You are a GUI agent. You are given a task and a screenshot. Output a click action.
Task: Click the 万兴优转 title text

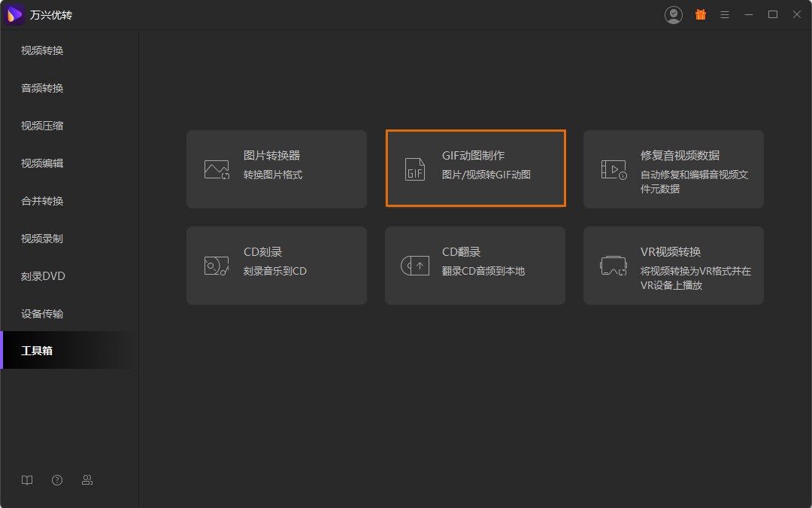tap(51, 15)
